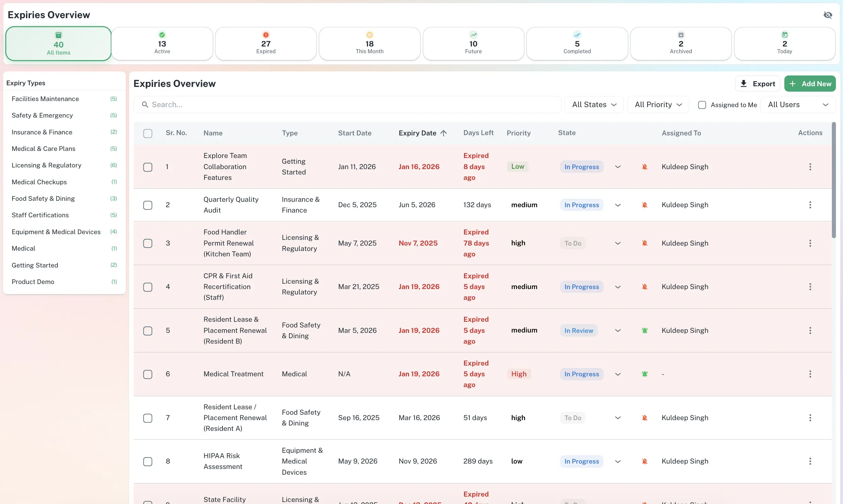The height and width of the screenshot is (504, 843).
Task: Open actions menu for Resident B lease row
Action: 810,330
